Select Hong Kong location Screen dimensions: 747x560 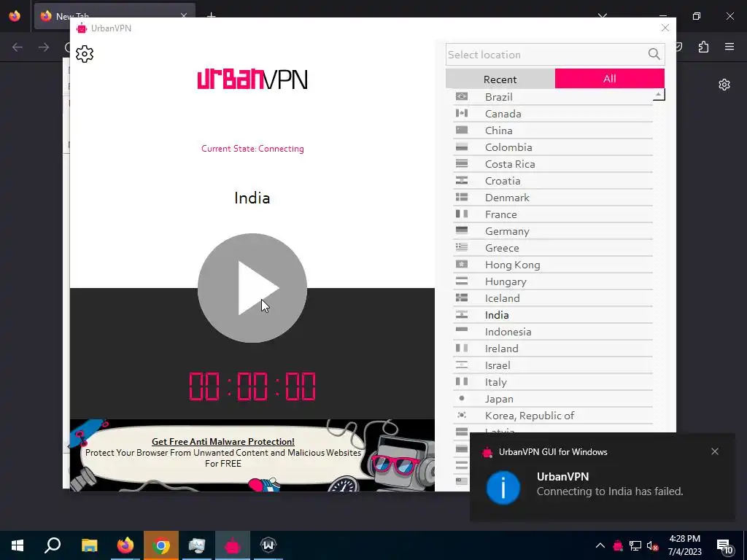(x=553, y=264)
